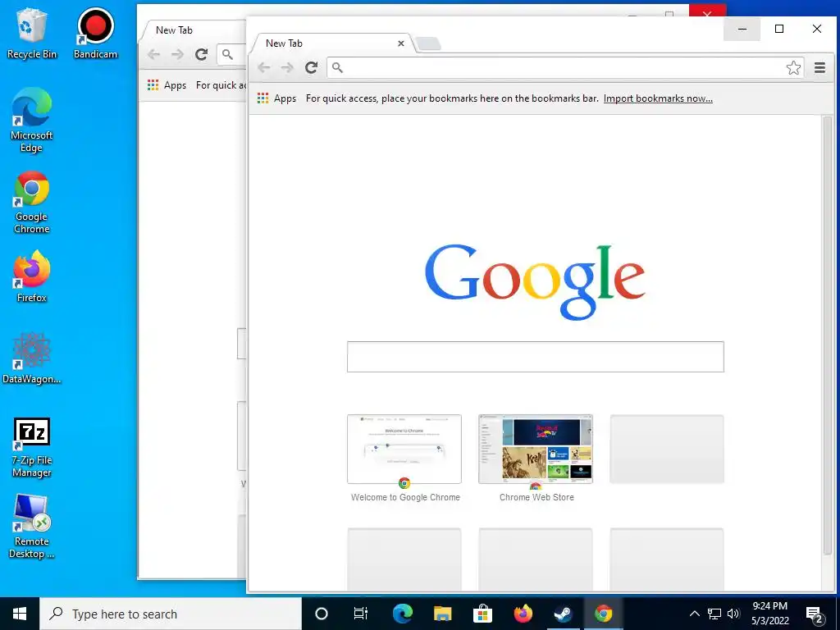Maximize the front Chrome window
840x630 pixels.
(x=779, y=29)
